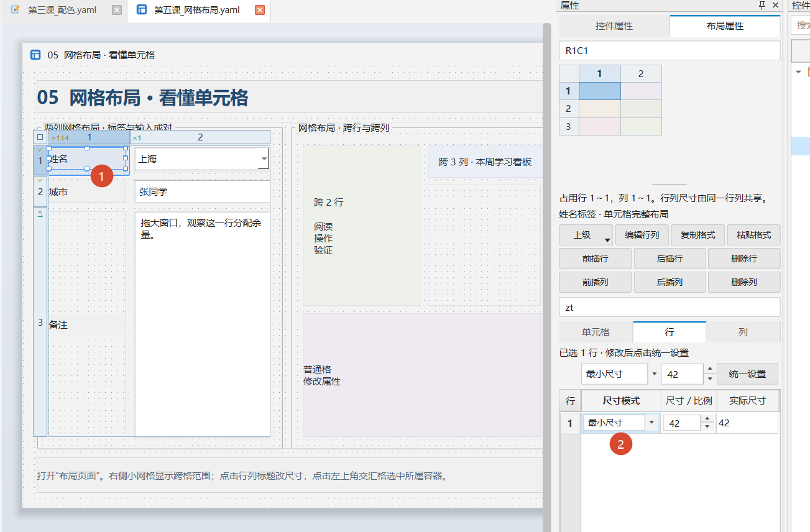Increase the size value beside 统一设置
Image resolution: width=810 pixels, height=532 pixels.
click(709, 369)
